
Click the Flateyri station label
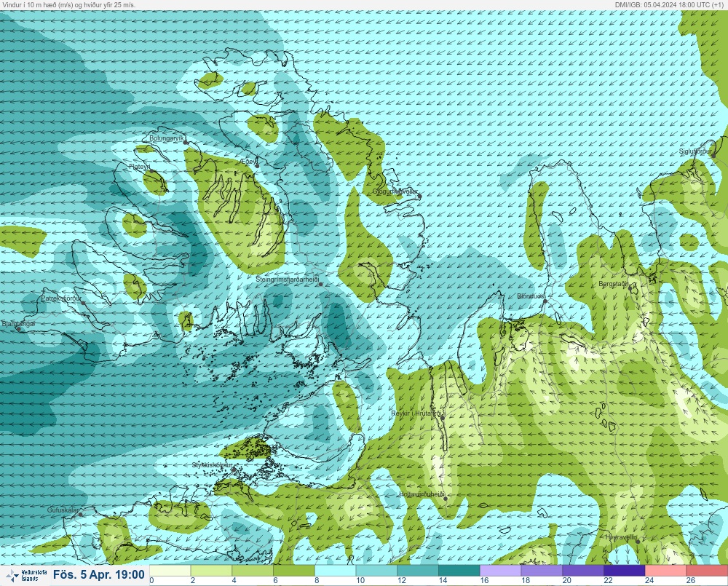click(x=140, y=166)
